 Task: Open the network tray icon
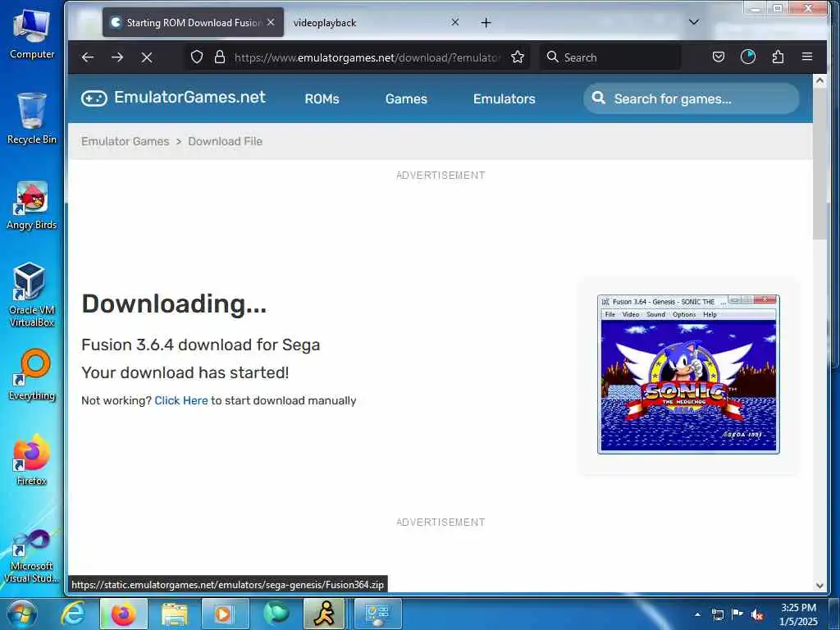tap(717, 614)
